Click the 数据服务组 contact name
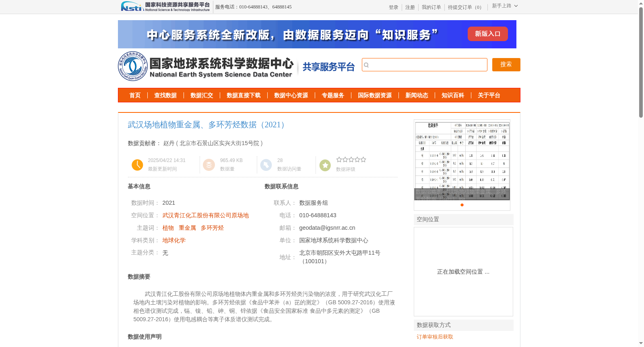644x347 pixels. point(314,203)
